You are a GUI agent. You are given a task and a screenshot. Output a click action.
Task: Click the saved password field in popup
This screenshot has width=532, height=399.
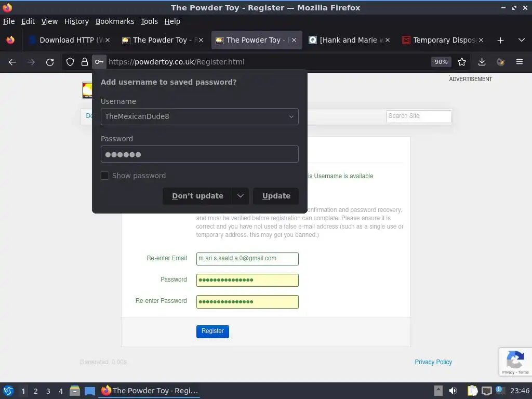click(199, 154)
